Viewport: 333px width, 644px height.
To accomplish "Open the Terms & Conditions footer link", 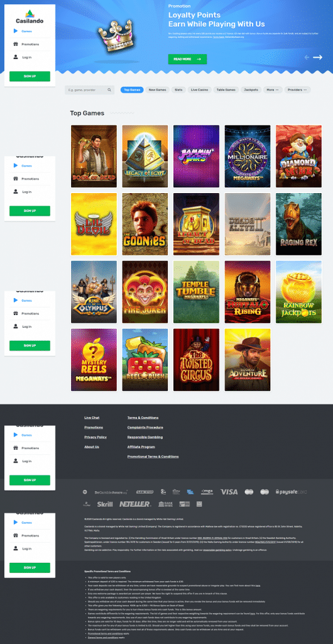I will [x=143, y=418].
